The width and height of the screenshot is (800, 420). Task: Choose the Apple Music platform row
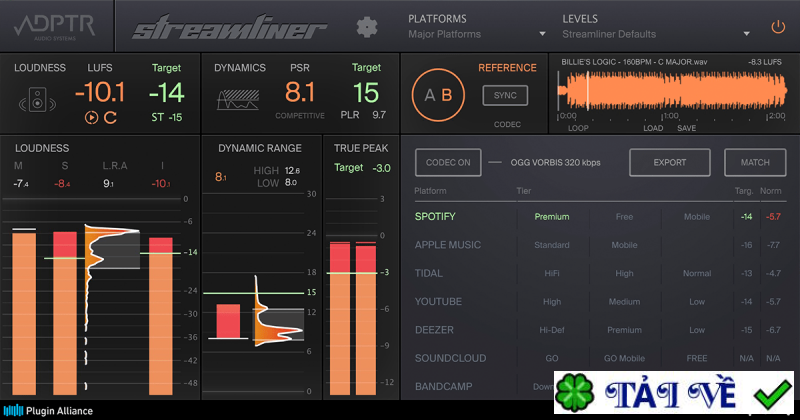(x=447, y=245)
